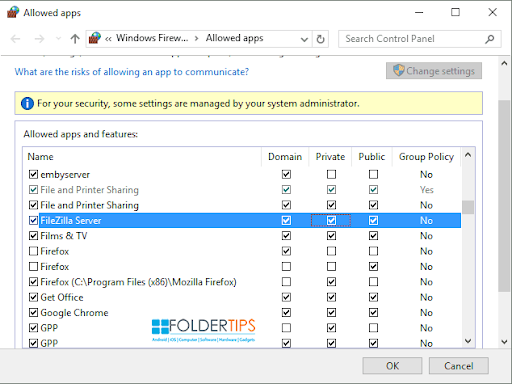Toggle Firefox Program Files Domain checkbox
The width and height of the screenshot is (512, 384).
tap(286, 282)
